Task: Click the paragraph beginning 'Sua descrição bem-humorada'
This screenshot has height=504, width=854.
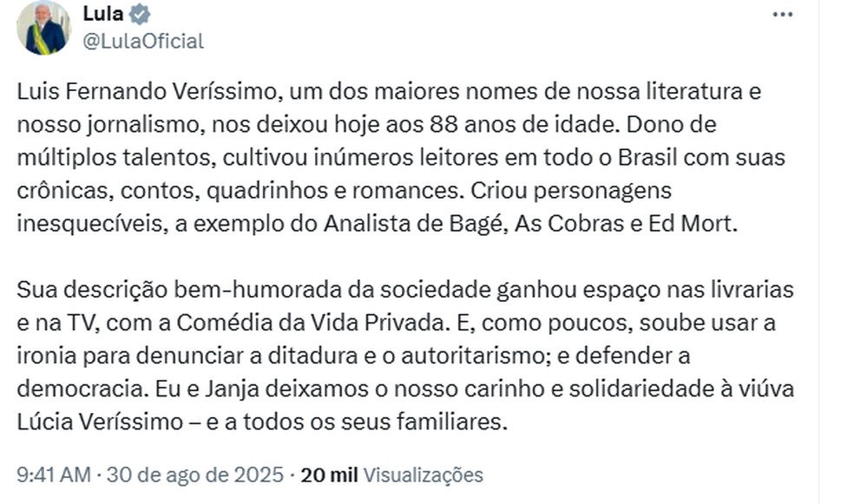Action: [405, 356]
